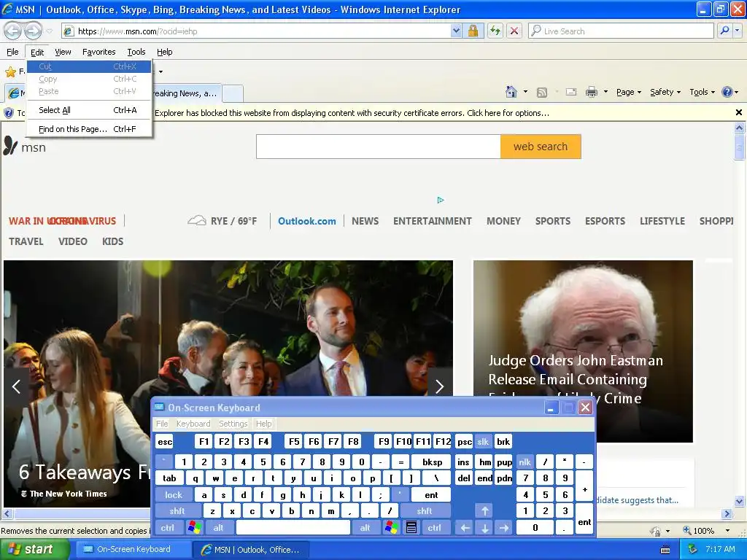Click the spacebar on on-screen keyboard

pyautogui.click(x=293, y=528)
